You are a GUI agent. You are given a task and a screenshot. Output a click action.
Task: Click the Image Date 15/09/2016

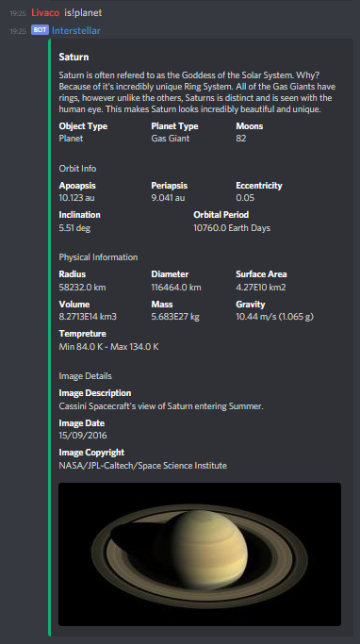tap(83, 436)
